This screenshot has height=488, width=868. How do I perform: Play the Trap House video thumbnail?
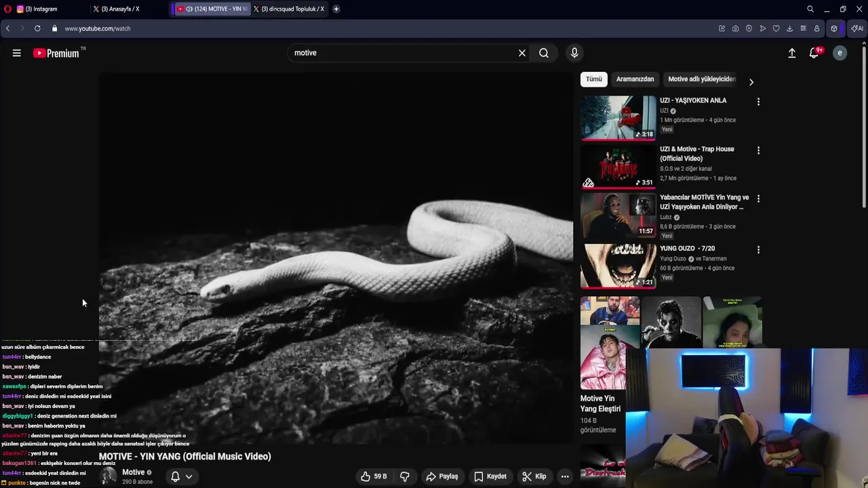(x=618, y=167)
